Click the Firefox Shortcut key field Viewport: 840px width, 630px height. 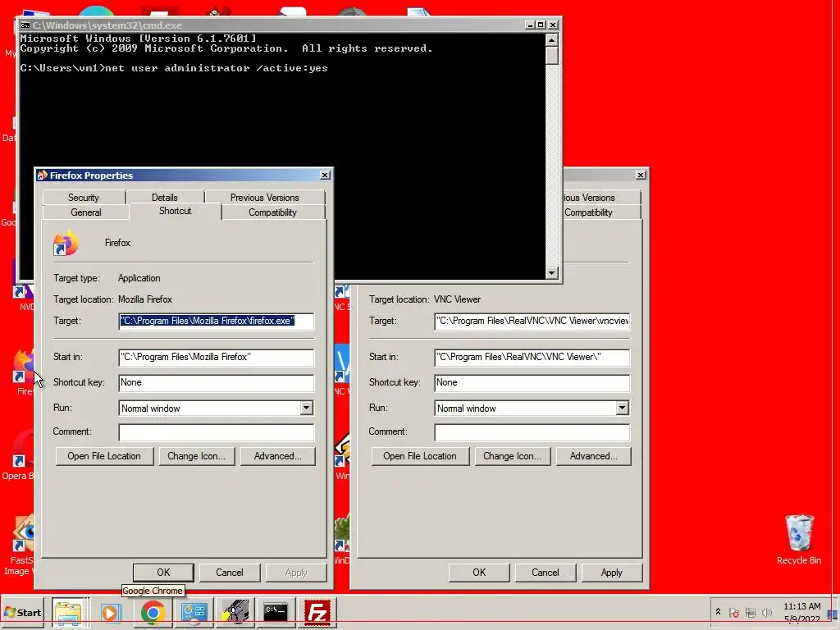point(216,382)
